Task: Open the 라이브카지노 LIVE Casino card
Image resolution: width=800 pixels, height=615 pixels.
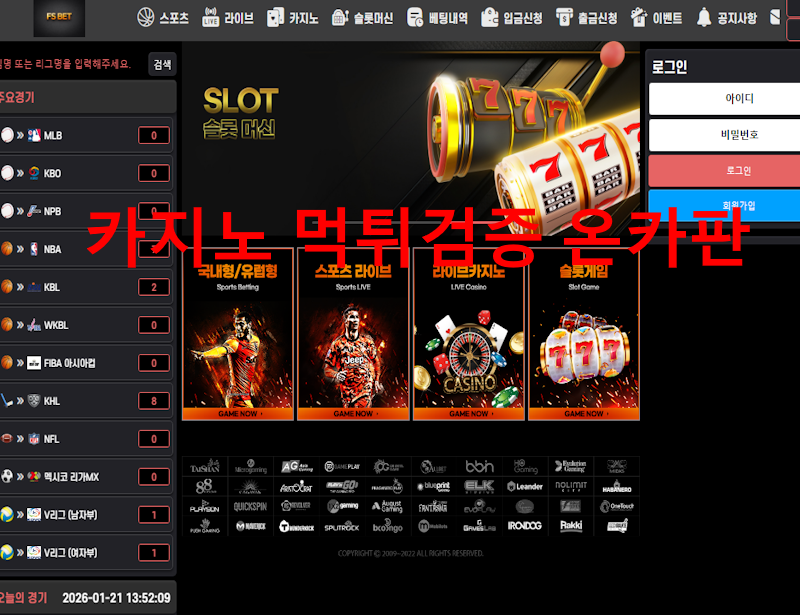Action: pos(468,334)
